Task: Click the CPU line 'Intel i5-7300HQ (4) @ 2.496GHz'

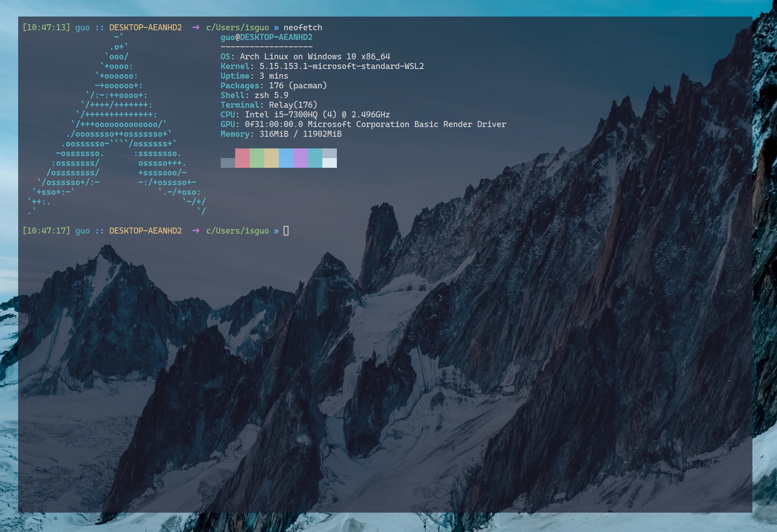Action: click(305, 115)
